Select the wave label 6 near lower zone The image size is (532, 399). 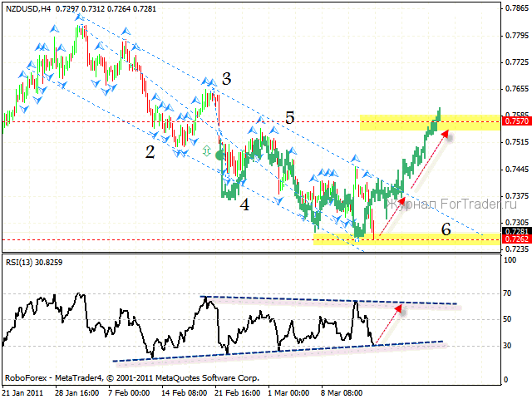tap(446, 229)
